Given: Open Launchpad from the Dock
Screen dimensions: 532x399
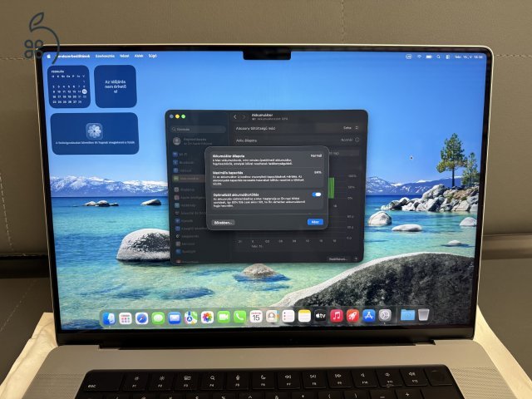Looking at the screenshot, I should (126, 318).
